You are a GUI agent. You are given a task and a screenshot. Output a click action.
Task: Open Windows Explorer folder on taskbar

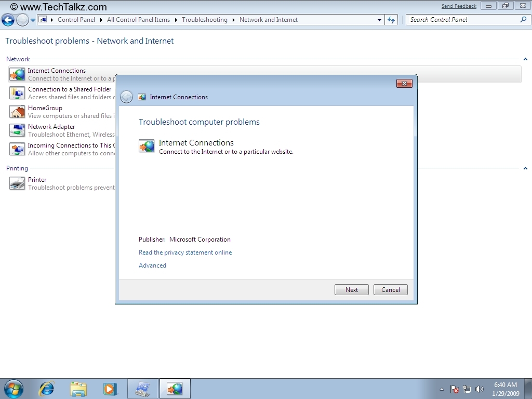coord(78,389)
